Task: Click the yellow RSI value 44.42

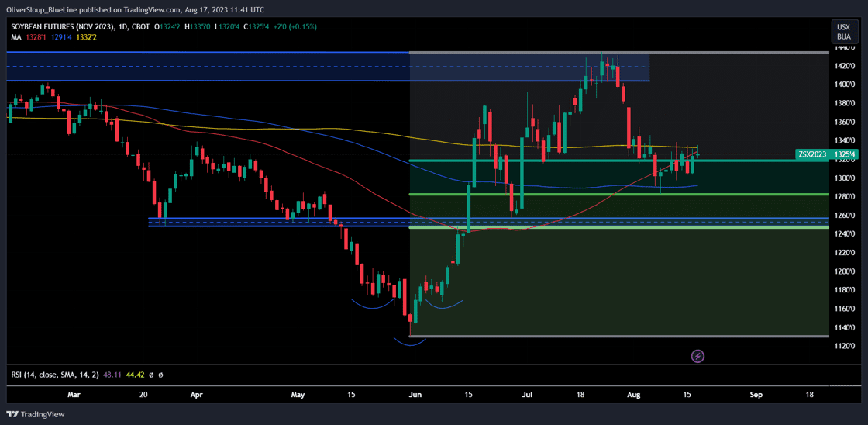Action: [136, 375]
